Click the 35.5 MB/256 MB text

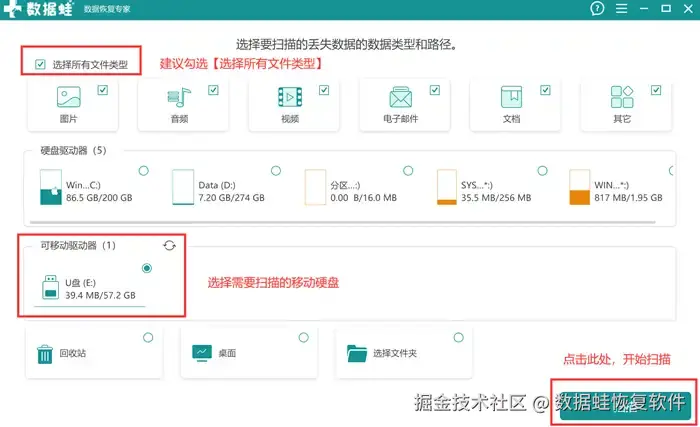496,198
